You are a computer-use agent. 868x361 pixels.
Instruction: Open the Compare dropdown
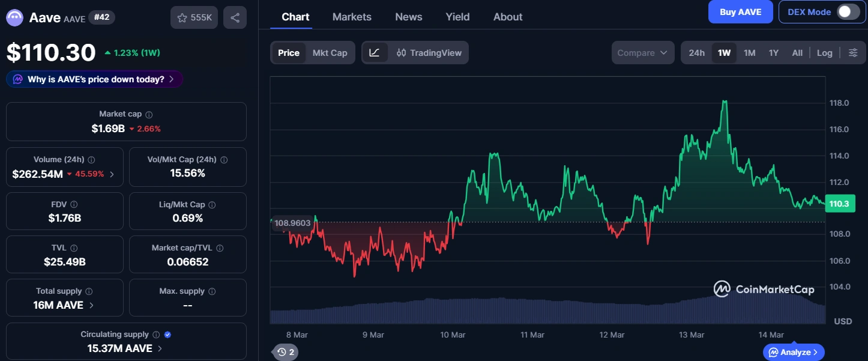click(642, 52)
